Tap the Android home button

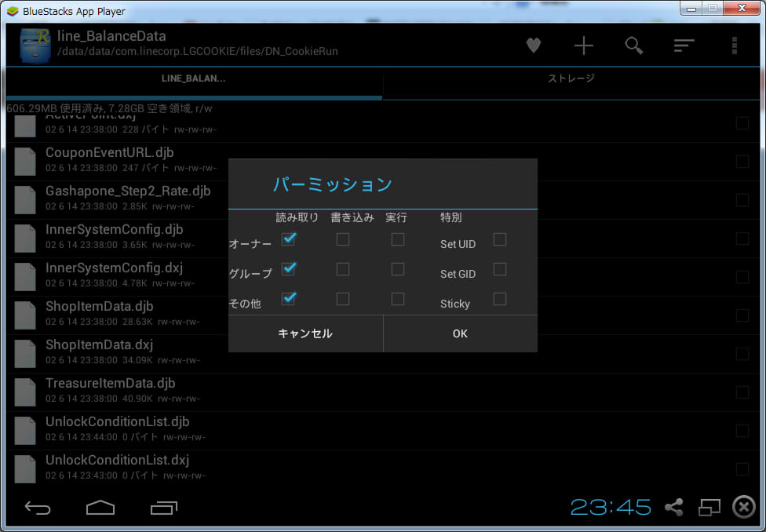click(100, 508)
